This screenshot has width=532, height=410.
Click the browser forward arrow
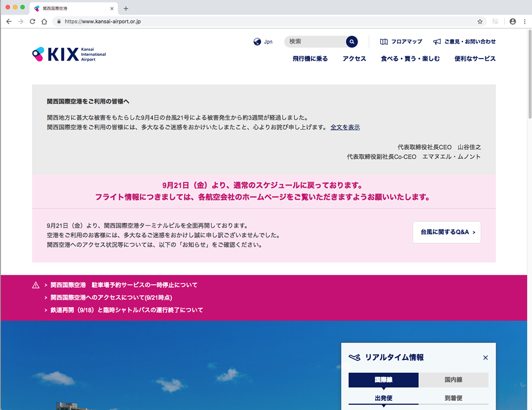(x=21, y=21)
